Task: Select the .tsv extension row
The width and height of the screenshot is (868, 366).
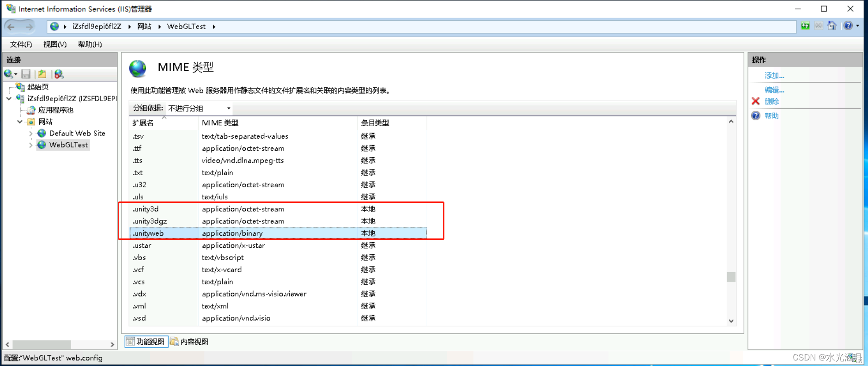Action: [x=278, y=136]
